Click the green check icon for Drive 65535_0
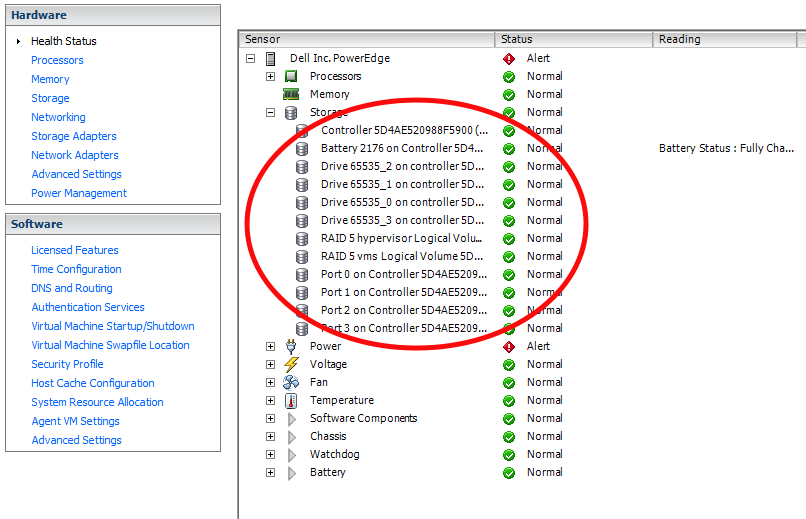The image size is (806, 519). (x=509, y=202)
